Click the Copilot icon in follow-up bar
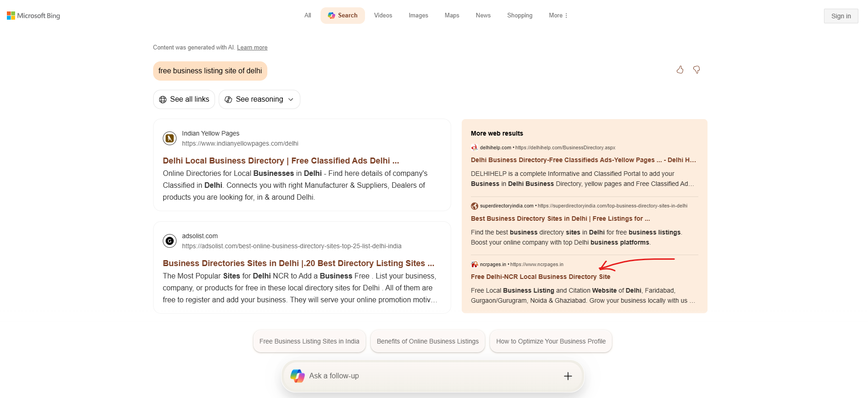The image size is (868, 398). [298, 376]
